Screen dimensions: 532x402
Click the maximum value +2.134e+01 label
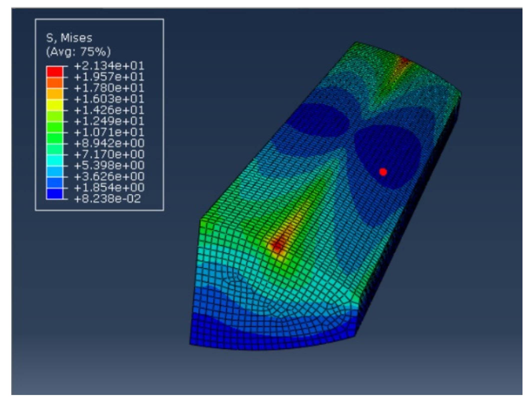(x=109, y=66)
